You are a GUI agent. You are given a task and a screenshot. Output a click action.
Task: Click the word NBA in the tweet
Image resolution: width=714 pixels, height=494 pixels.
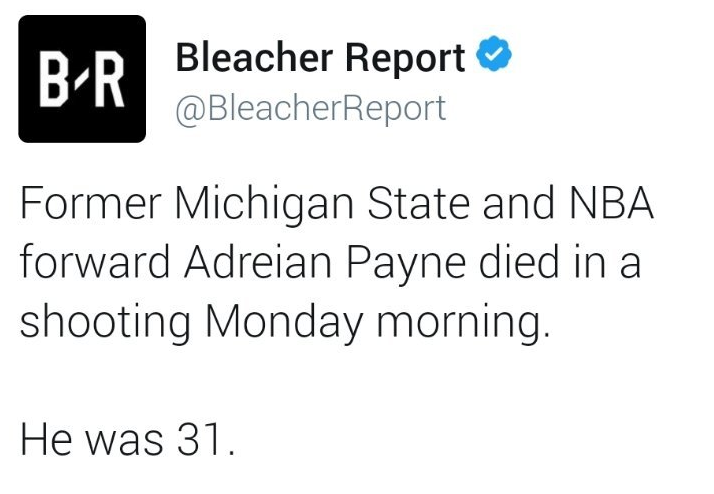611,203
